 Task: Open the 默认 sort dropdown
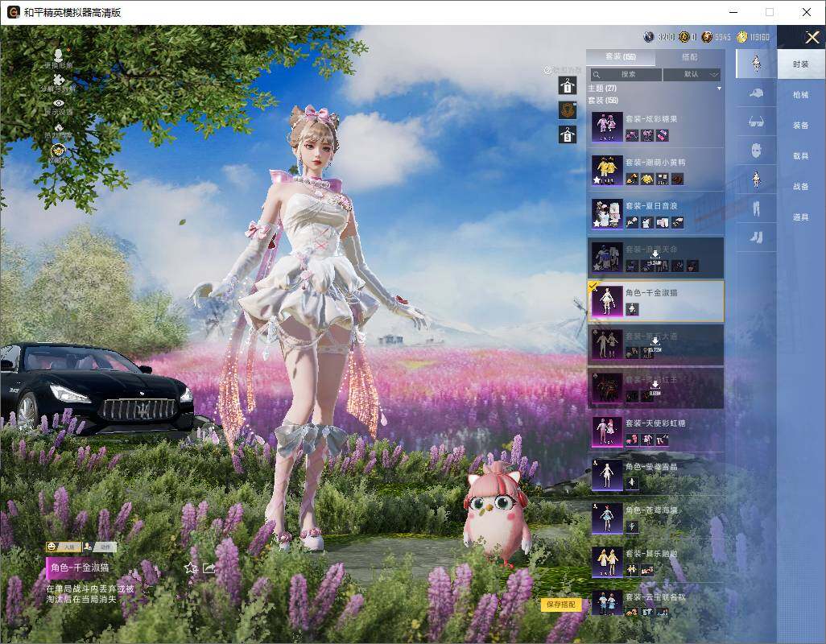pos(692,74)
